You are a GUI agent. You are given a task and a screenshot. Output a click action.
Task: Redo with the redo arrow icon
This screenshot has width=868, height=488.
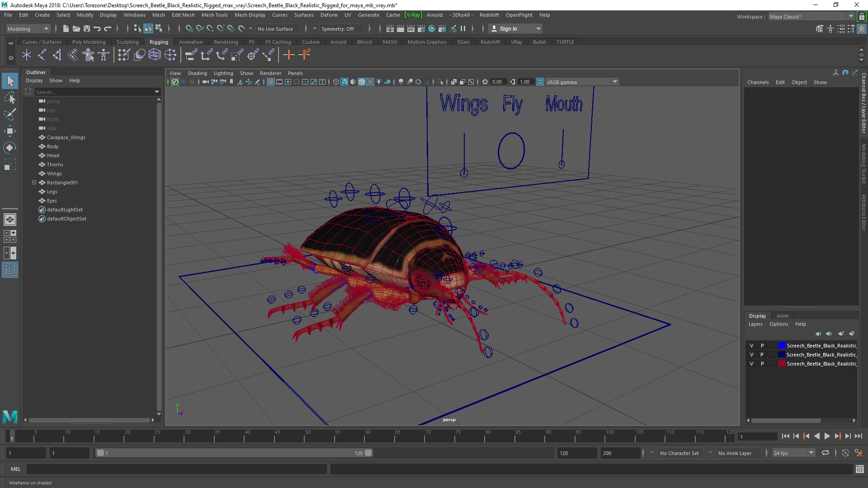click(x=108, y=28)
